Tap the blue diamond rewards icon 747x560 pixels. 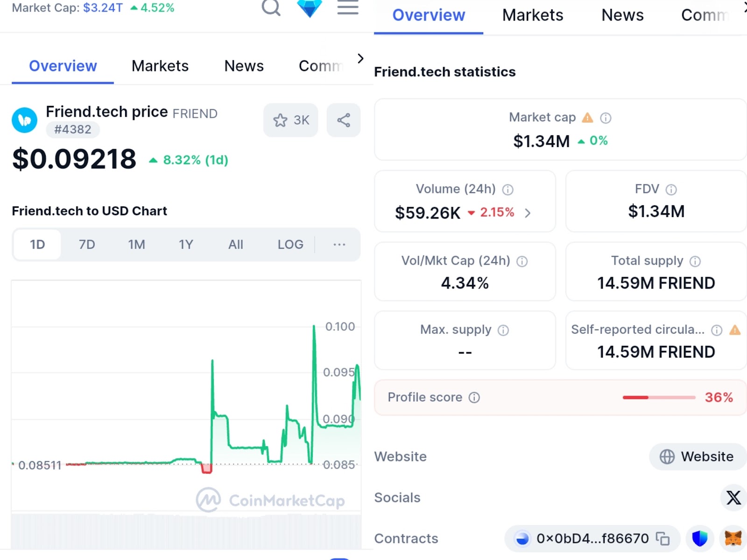pyautogui.click(x=310, y=8)
